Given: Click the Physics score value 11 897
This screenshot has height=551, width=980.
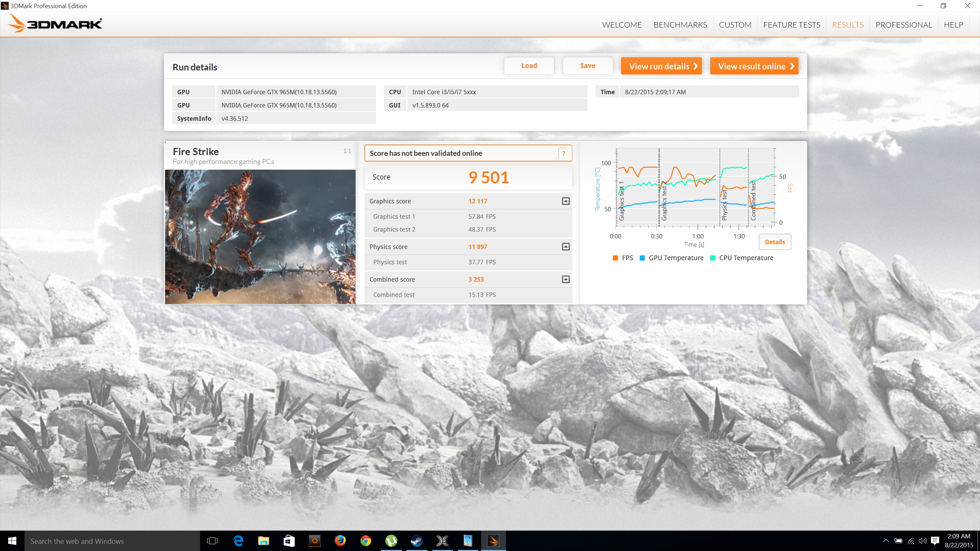Looking at the screenshot, I should [x=477, y=247].
